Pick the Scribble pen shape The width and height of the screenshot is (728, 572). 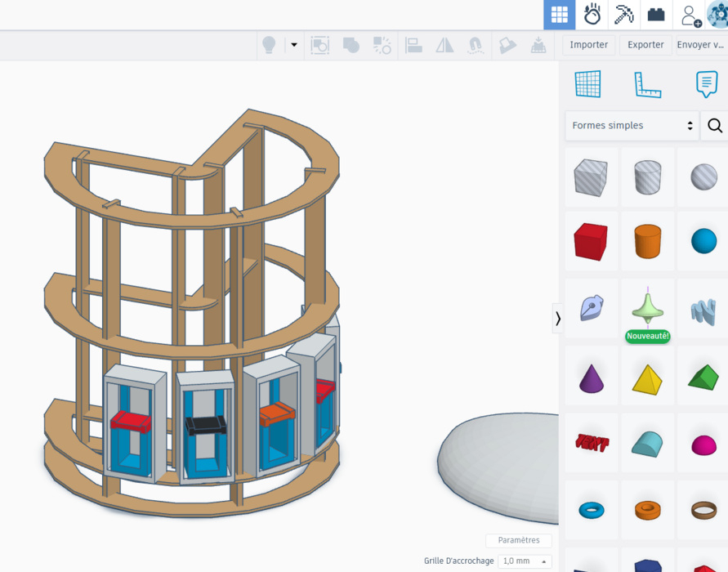click(x=591, y=308)
